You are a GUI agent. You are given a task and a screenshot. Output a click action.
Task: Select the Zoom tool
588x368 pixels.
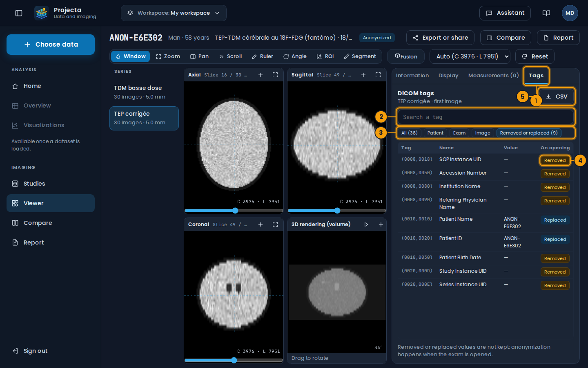pos(168,56)
